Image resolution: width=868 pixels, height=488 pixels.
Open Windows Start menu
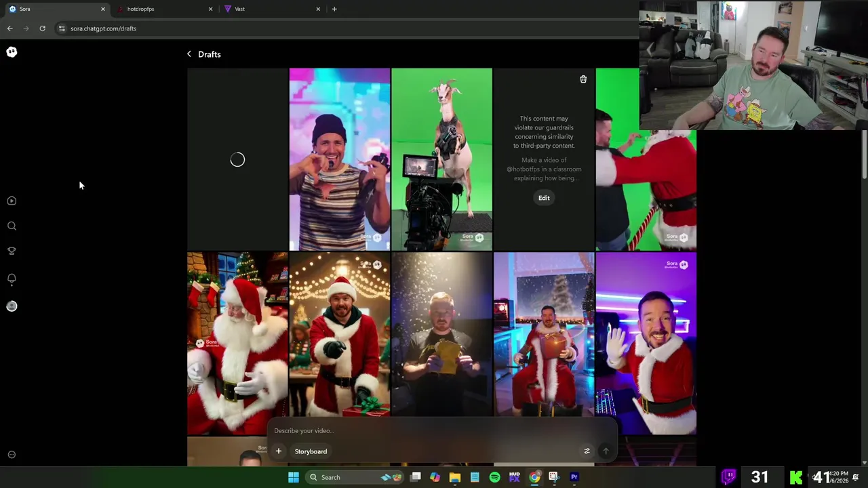coord(294,477)
